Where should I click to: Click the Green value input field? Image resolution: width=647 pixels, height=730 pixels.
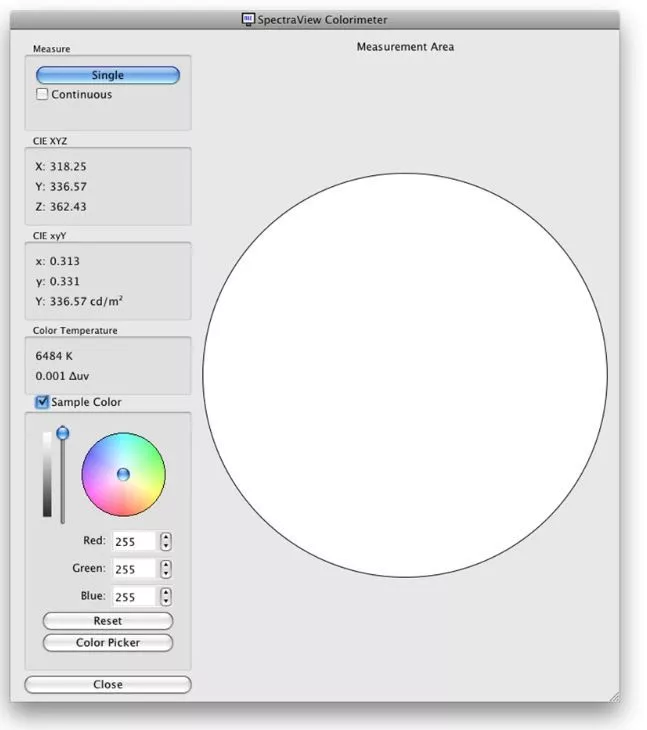[134, 569]
